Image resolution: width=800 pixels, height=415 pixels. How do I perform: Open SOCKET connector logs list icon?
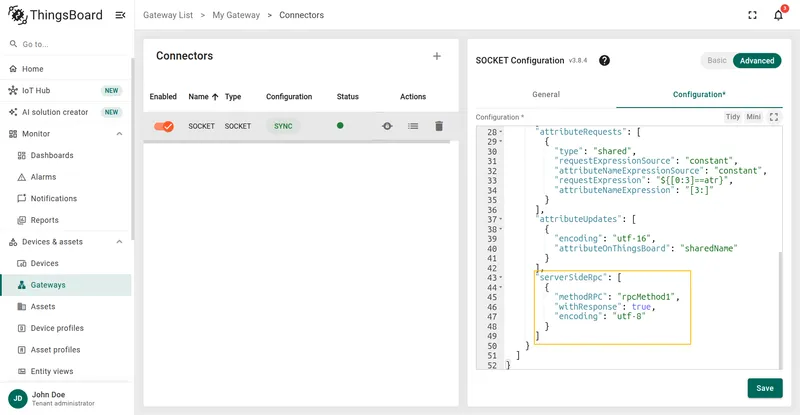(x=413, y=126)
